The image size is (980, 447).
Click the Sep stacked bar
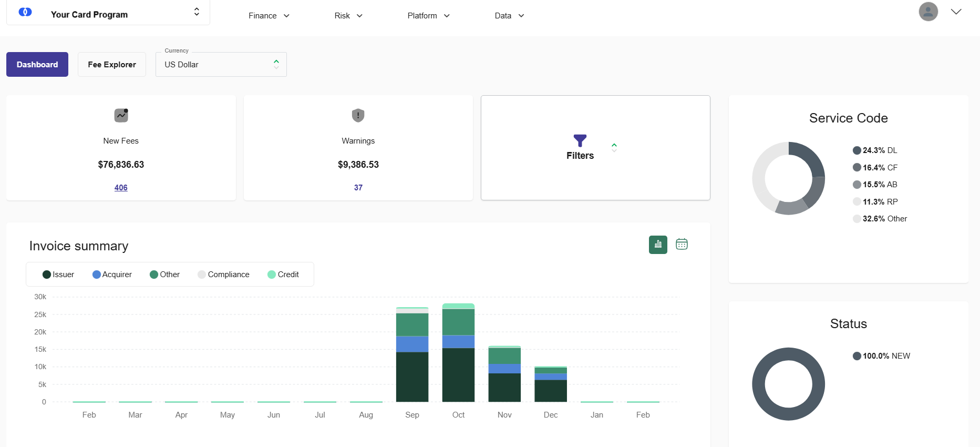(412, 354)
